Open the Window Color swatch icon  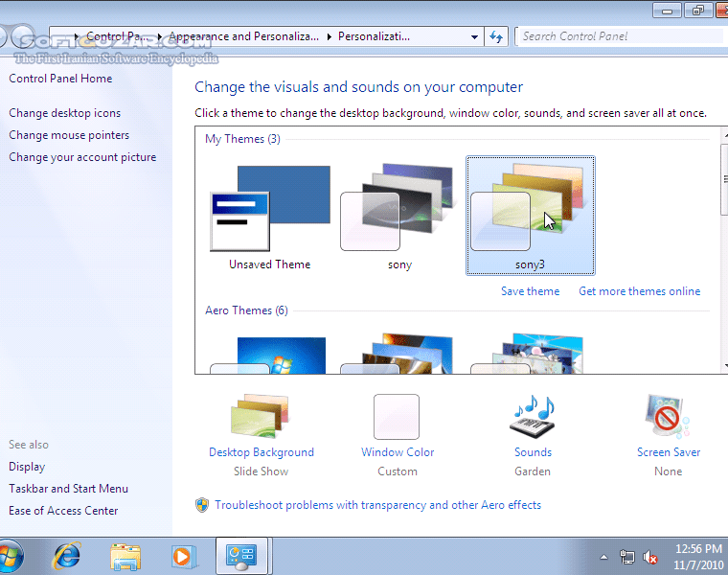397,417
